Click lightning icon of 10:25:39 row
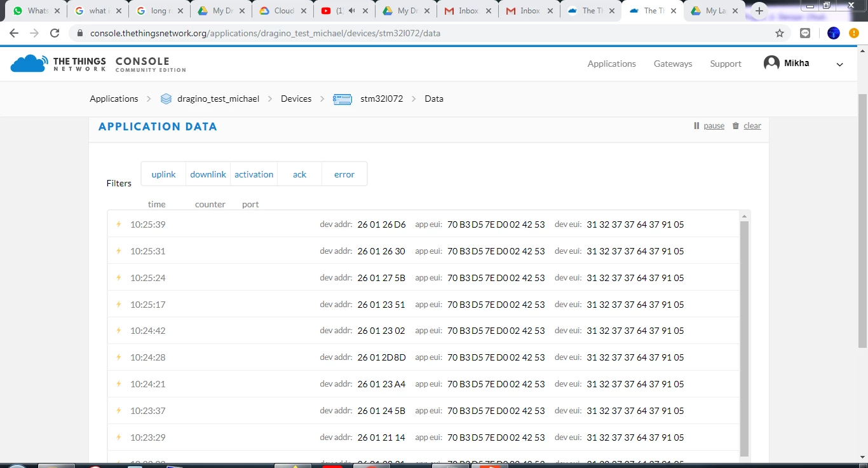 tap(118, 224)
